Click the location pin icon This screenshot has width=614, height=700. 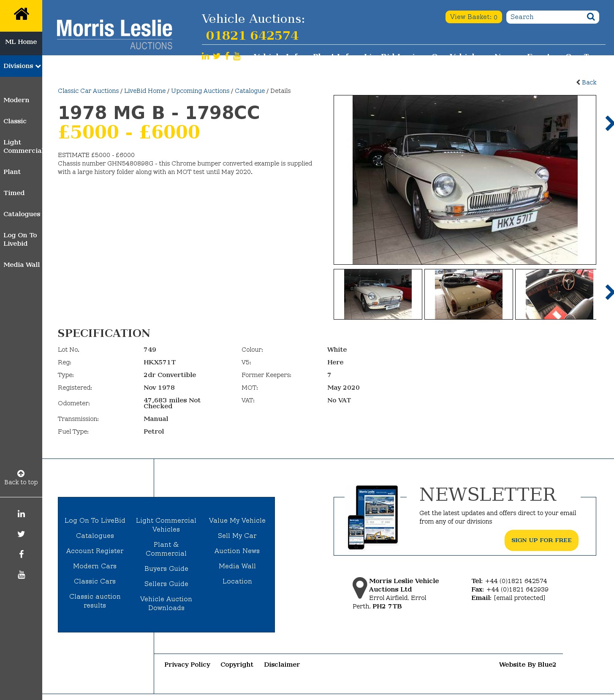tap(360, 588)
